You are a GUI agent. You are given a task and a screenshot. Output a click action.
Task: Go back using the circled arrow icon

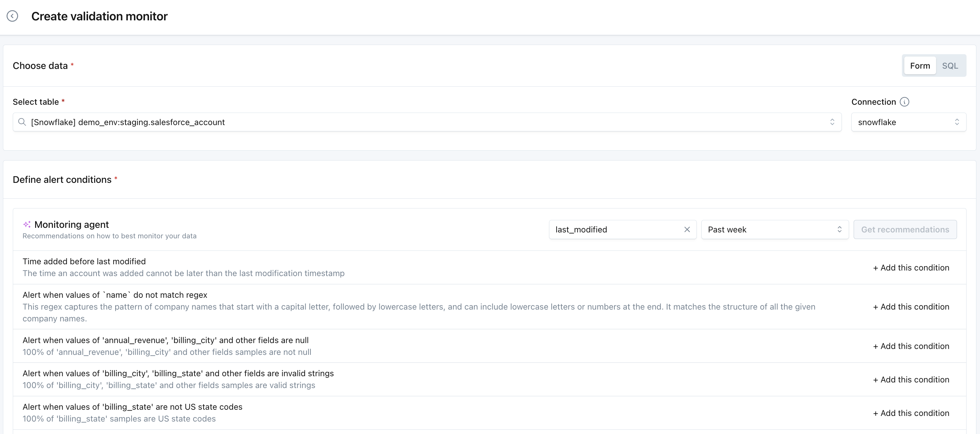coord(12,16)
